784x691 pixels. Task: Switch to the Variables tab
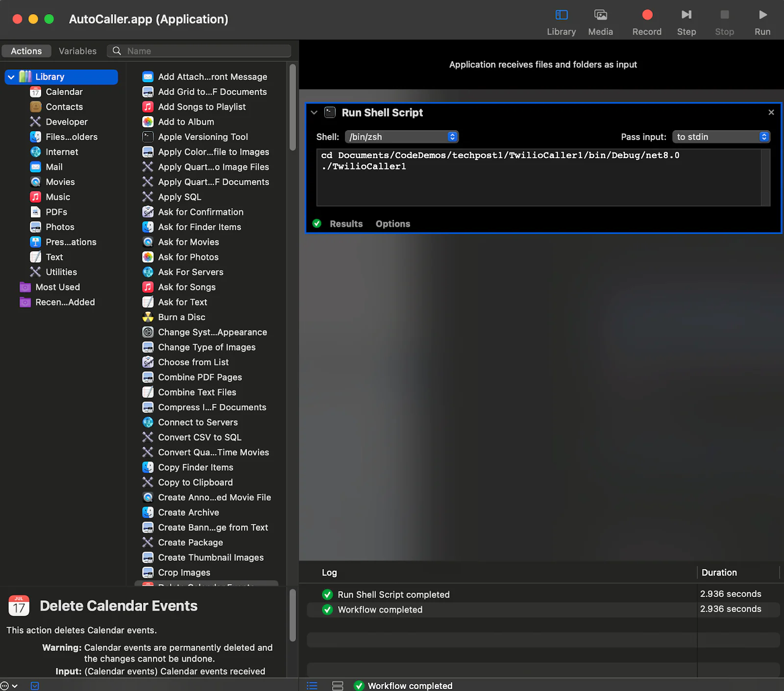point(77,50)
